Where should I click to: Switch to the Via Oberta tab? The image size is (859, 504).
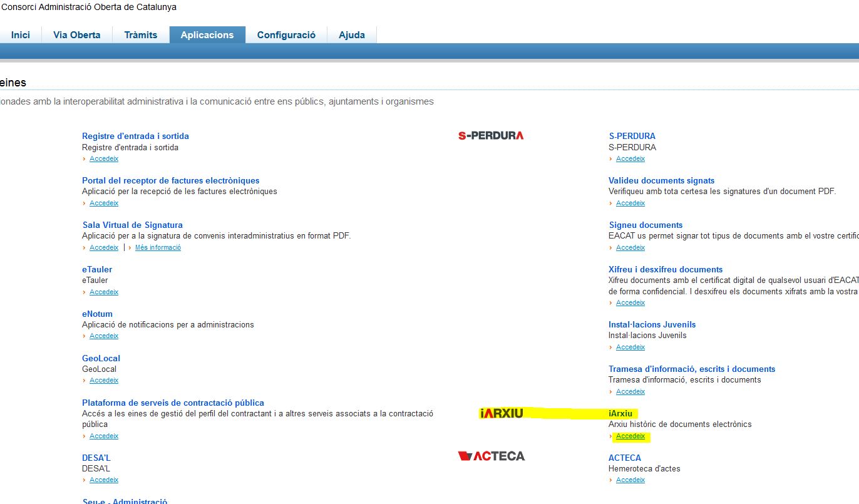click(x=77, y=35)
